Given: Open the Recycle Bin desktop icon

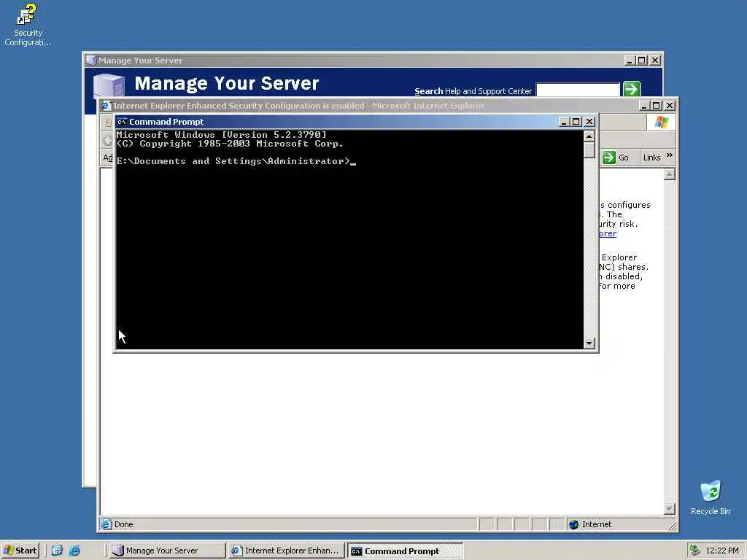Looking at the screenshot, I should tap(711, 497).
